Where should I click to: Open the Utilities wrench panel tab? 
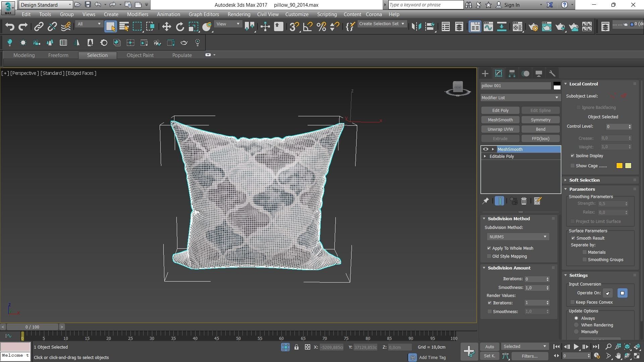pos(552,73)
